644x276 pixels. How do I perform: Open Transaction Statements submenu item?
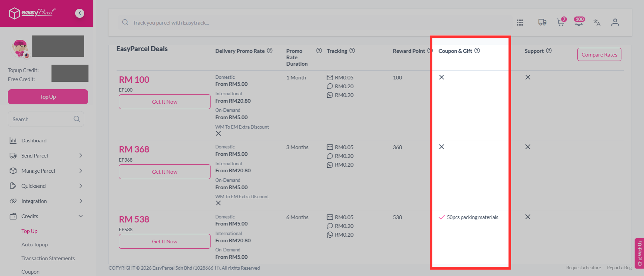point(48,258)
